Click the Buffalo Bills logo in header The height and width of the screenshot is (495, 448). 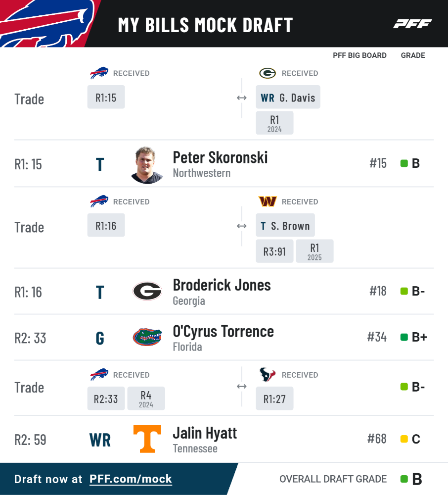(x=47, y=24)
